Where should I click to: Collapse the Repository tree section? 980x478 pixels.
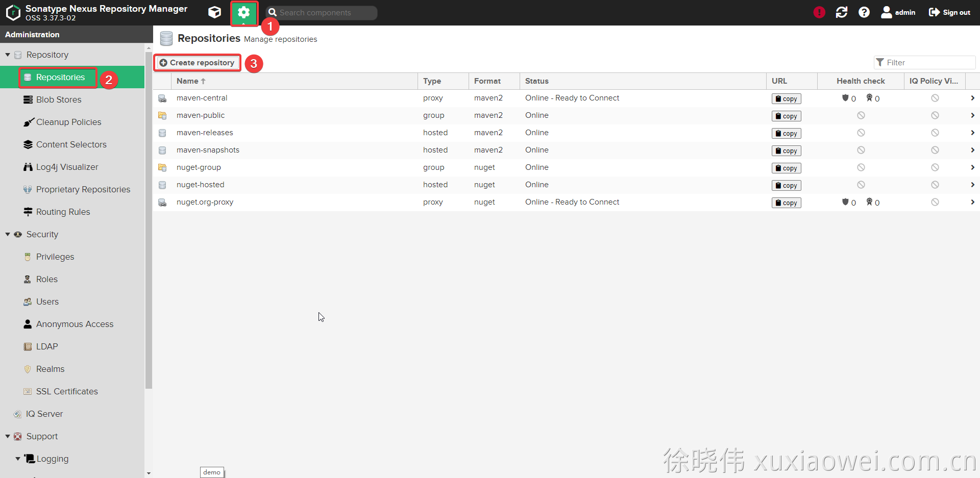[8, 55]
